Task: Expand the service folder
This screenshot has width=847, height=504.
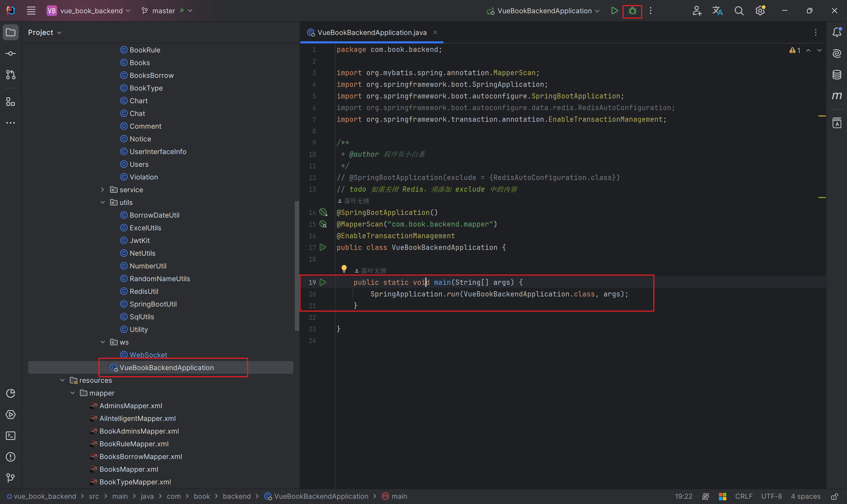Action: click(x=102, y=190)
